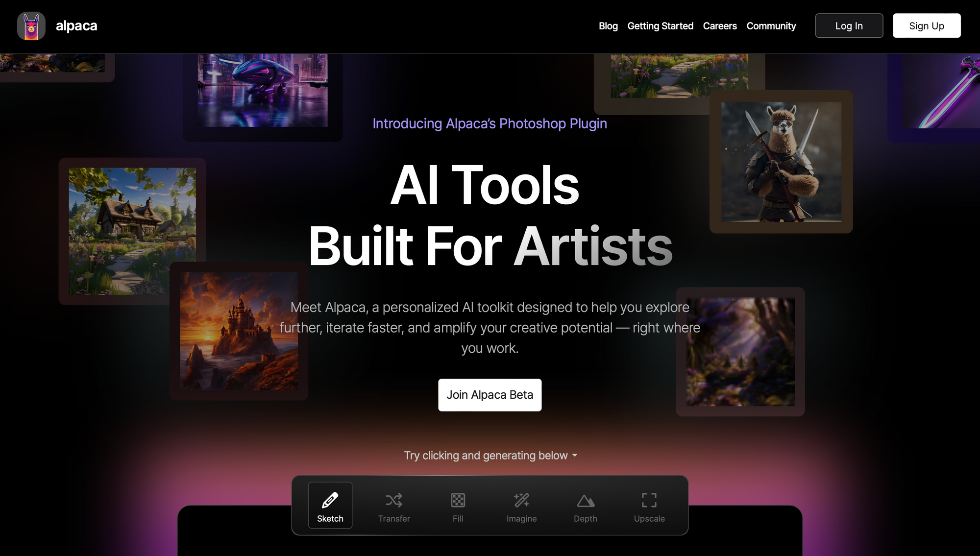Select the Fill checkerboard tool
Image resolution: width=980 pixels, height=556 pixels.
click(458, 506)
